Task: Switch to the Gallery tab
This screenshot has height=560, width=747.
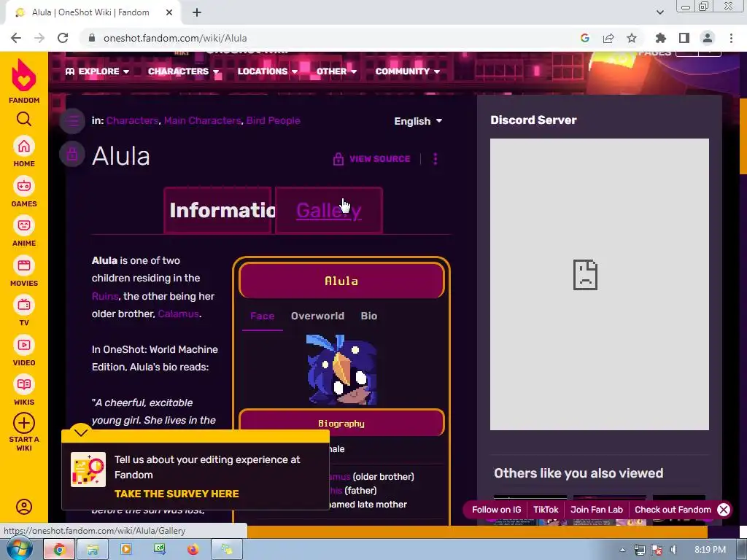Action: point(329,211)
